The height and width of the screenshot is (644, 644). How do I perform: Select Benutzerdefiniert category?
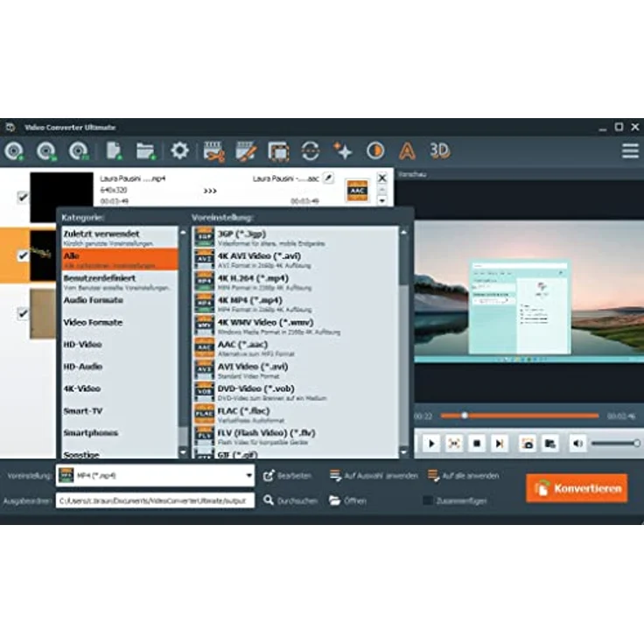tap(120, 282)
